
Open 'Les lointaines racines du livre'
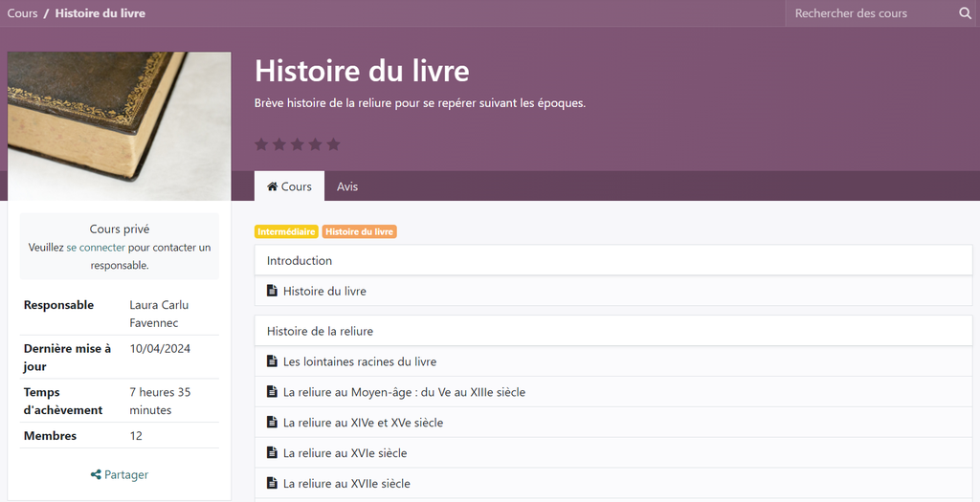[x=360, y=361]
